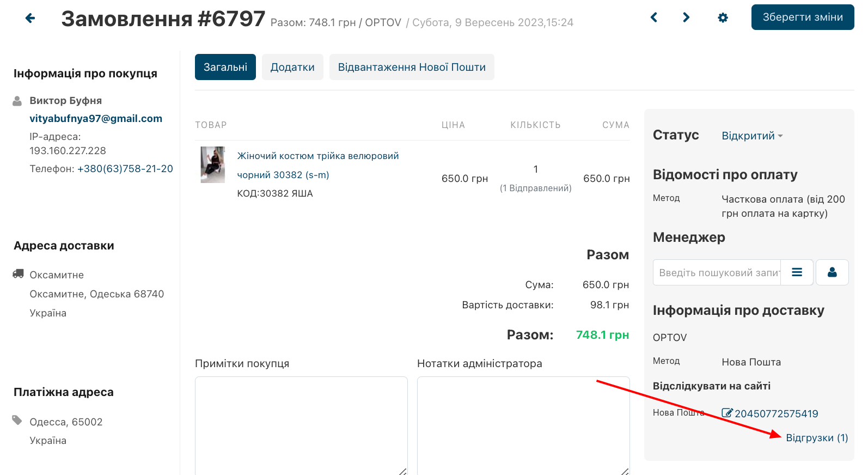The image size is (868, 475).
Task: Open the settings gear icon
Action: pyautogui.click(x=723, y=17)
